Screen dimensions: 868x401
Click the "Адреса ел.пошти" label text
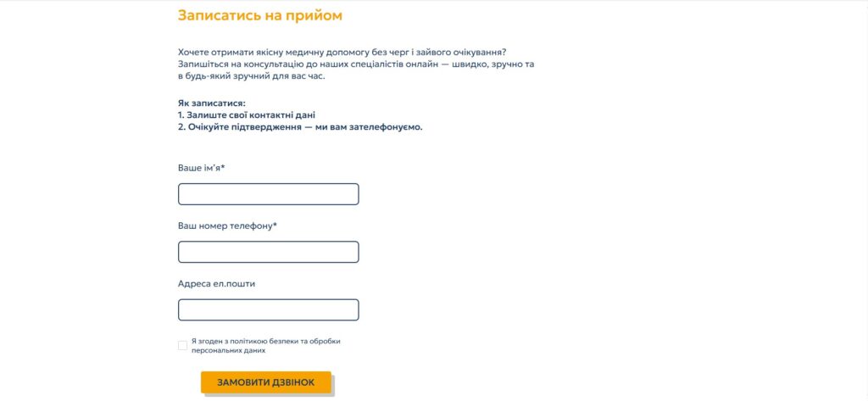(x=216, y=283)
